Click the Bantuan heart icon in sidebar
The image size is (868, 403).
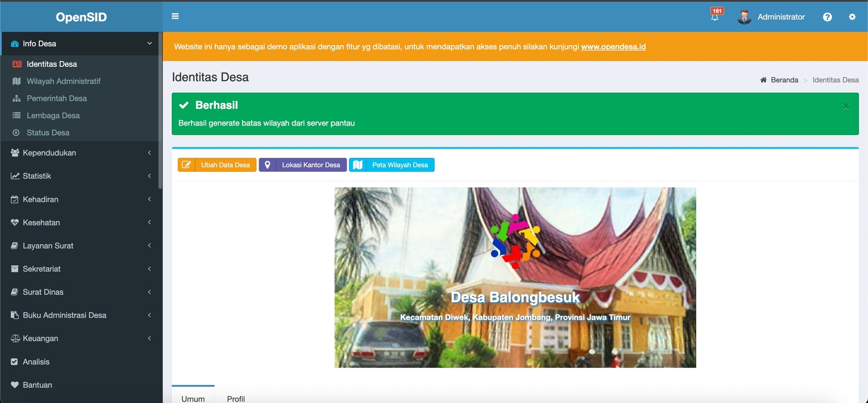[x=15, y=384]
